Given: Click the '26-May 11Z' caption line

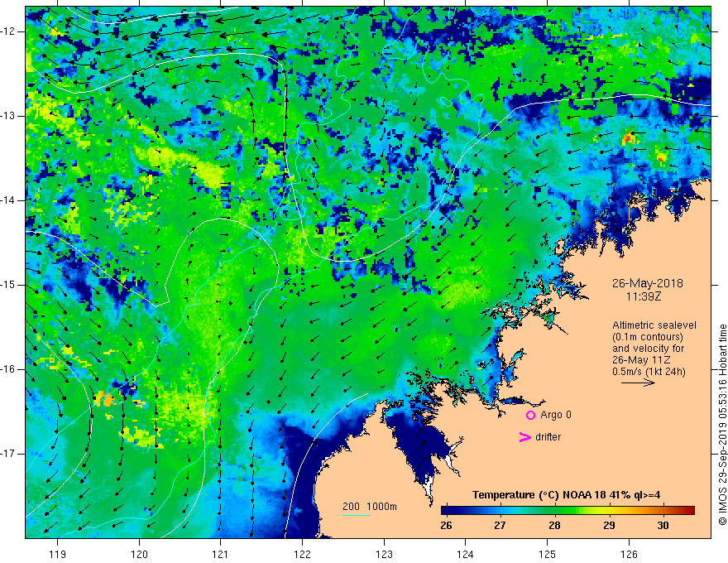Looking at the screenshot, I should pos(640,360).
